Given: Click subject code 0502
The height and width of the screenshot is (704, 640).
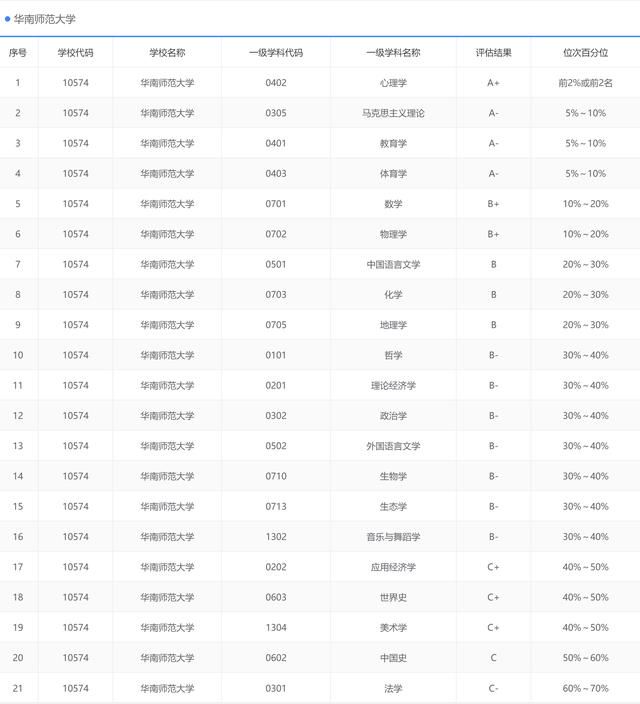Looking at the screenshot, I should point(276,446).
